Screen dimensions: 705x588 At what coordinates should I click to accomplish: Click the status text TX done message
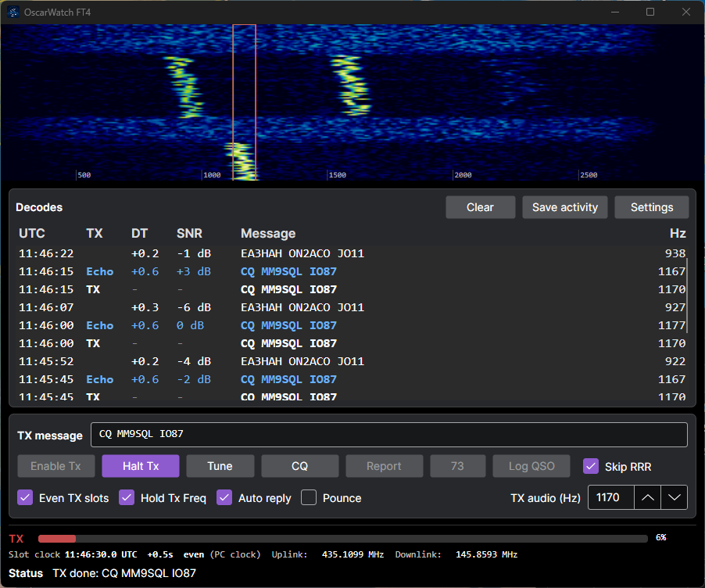[124, 574]
